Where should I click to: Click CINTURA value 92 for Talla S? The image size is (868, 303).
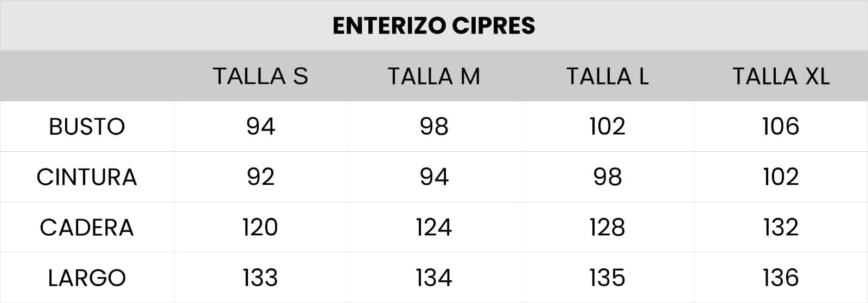tap(260, 177)
